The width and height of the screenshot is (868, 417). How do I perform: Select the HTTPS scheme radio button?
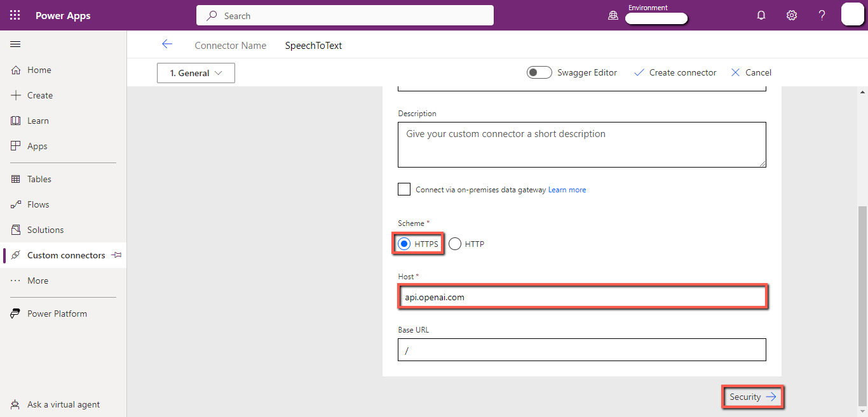[x=403, y=244]
